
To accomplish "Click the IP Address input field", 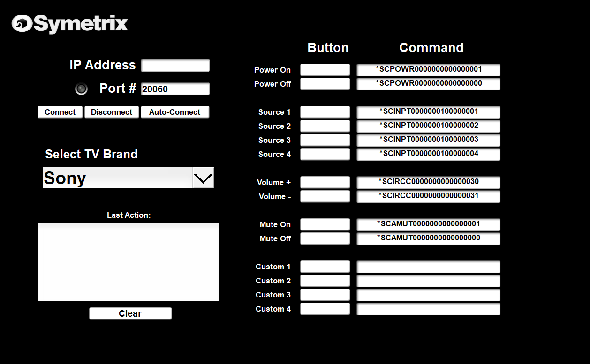I will (175, 66).
